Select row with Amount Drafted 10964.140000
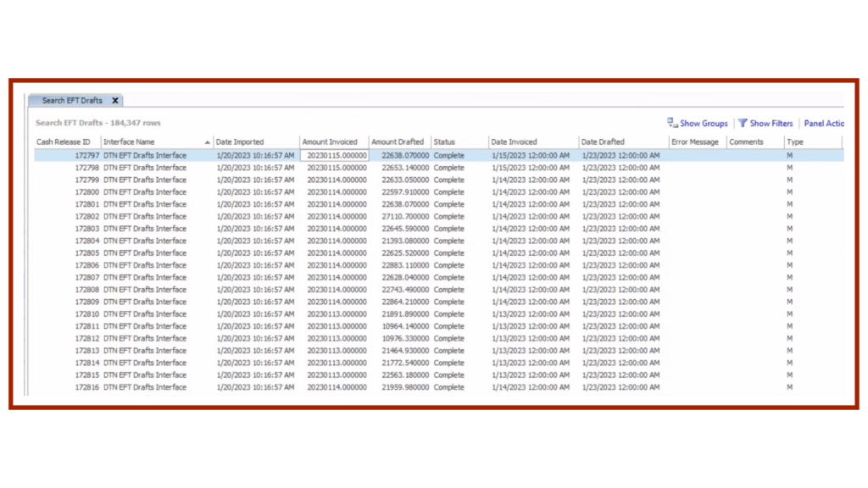868x488 pixels. pos(400,326)
